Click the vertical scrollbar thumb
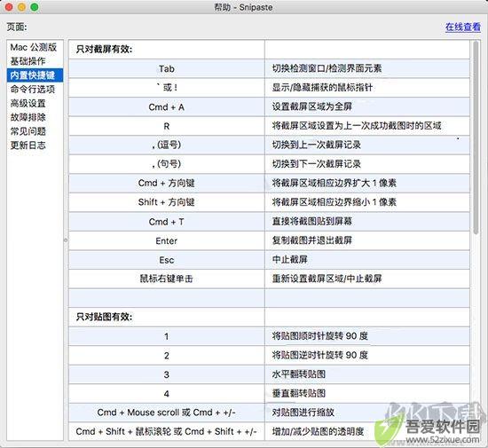Image resolution: width=488 pixels, height=448 pixels. 476,138
